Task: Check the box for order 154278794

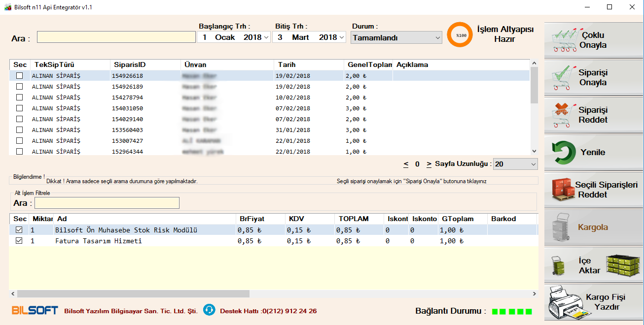Action: coord(20,97)
